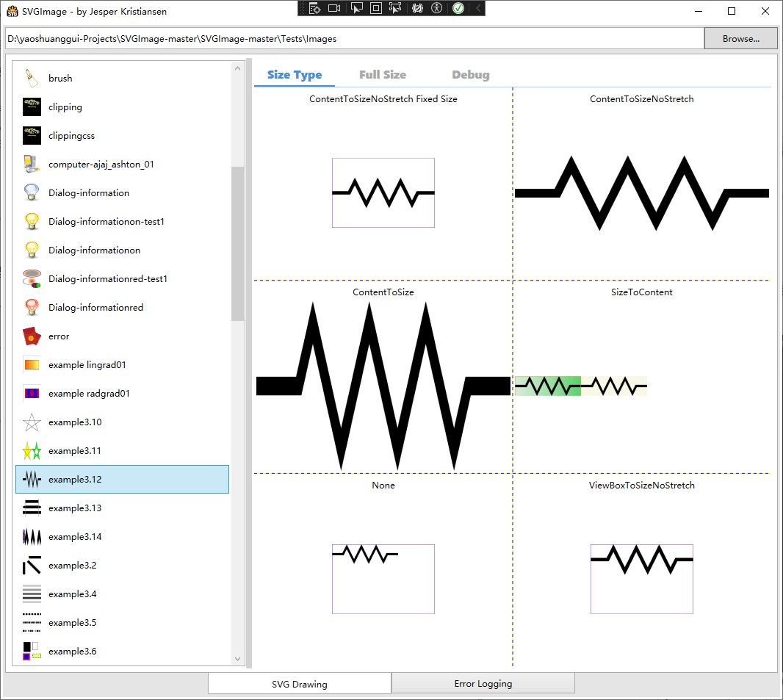Click the ContentToSize large zigzag preview
This screenshot has width=783, height=700.
pos(383,386)
